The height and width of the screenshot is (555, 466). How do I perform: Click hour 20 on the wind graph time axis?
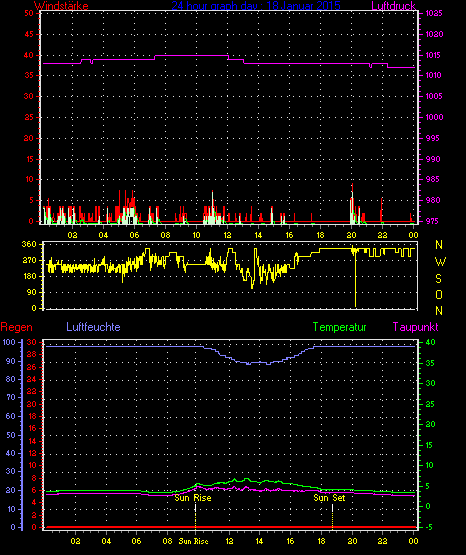(x=351, y=235)
